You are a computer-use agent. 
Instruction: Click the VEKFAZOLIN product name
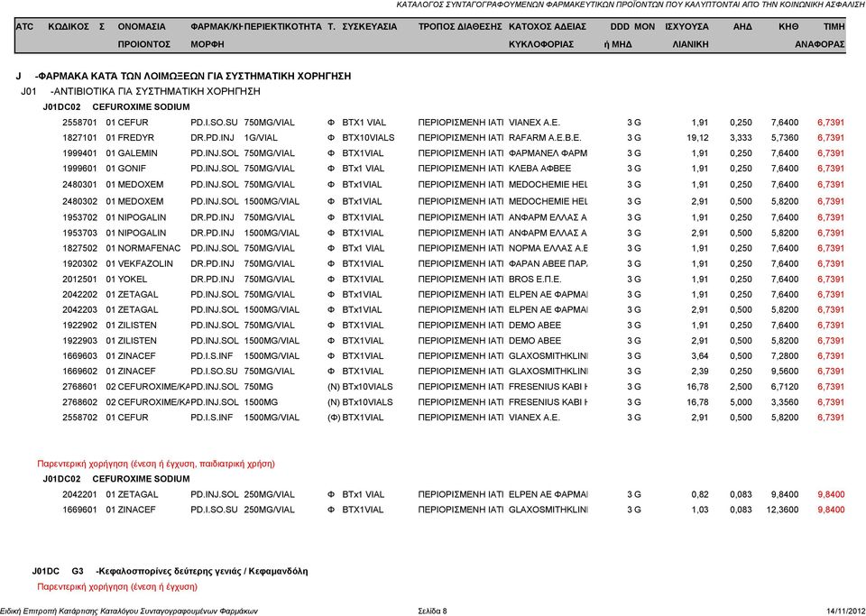click(145, 264)
